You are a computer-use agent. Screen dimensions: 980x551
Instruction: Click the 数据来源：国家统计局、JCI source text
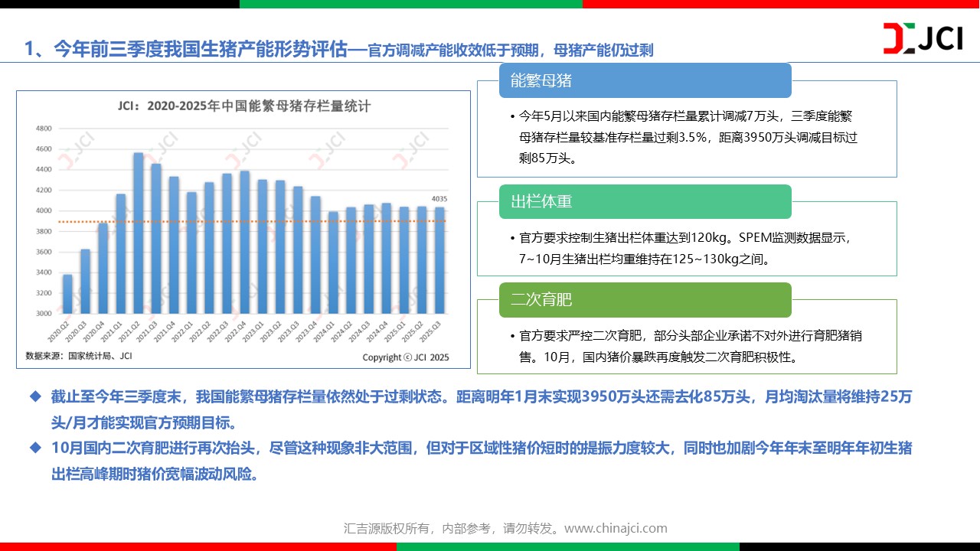click(79, 356)
